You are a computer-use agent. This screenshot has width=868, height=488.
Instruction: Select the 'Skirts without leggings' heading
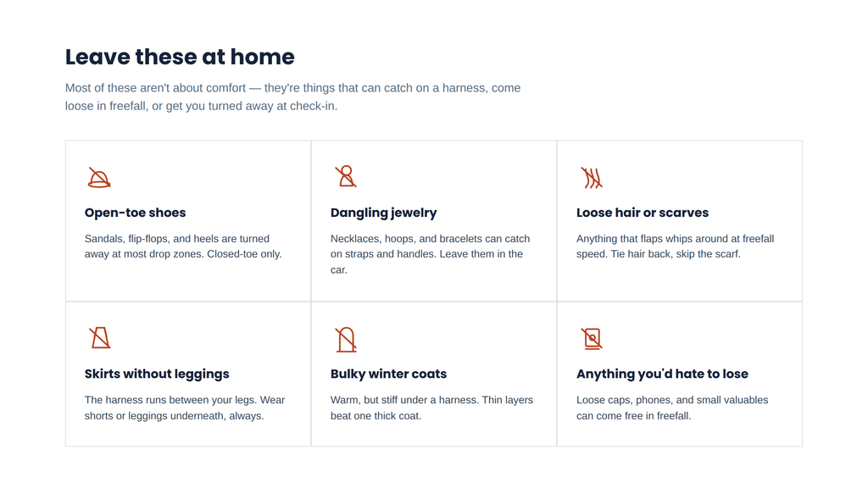[157, 374]
